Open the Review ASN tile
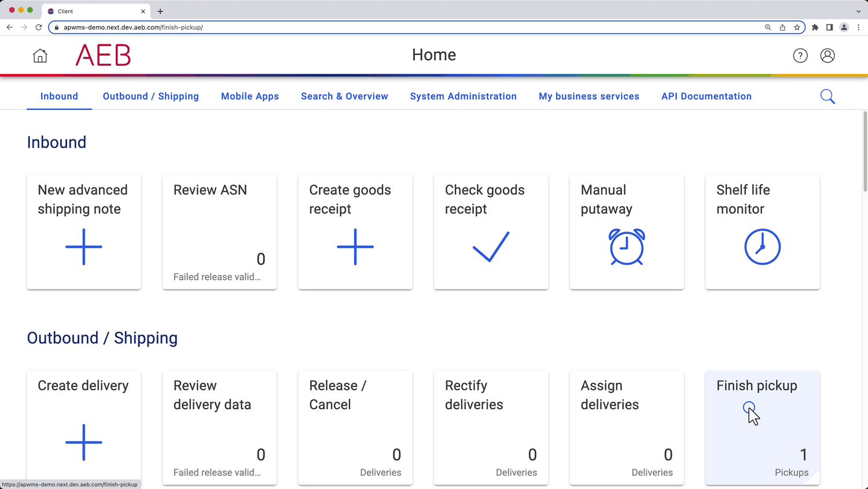Screen dimensions: 868x489 219,231
